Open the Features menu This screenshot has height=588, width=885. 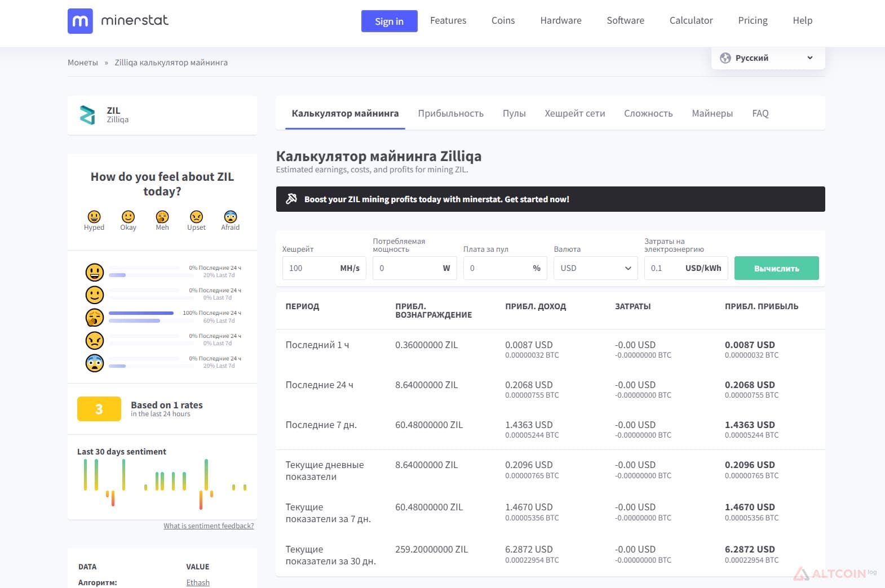(448, 20)
